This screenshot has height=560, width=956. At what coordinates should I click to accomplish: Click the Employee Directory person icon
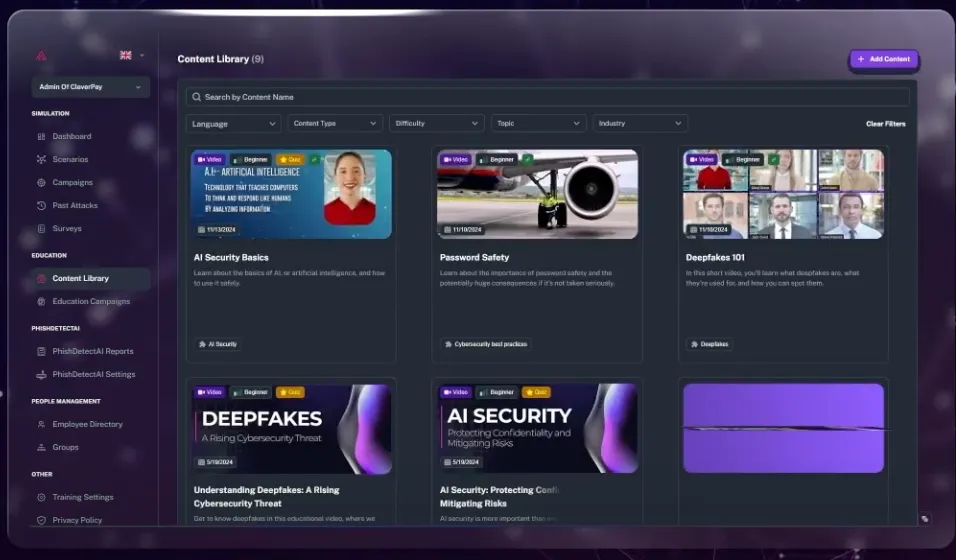coord(41,424)
